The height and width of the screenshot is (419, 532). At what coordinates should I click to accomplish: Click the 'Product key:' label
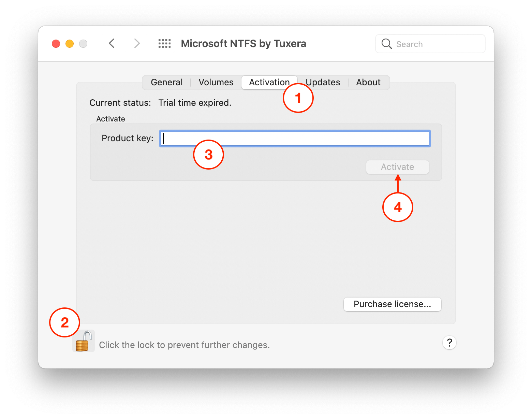pos(128,138)
